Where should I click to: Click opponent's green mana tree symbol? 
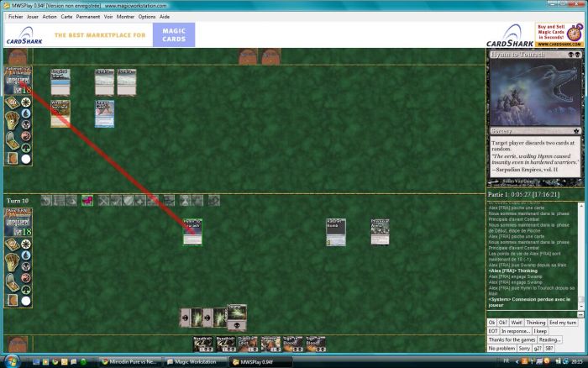26,148
